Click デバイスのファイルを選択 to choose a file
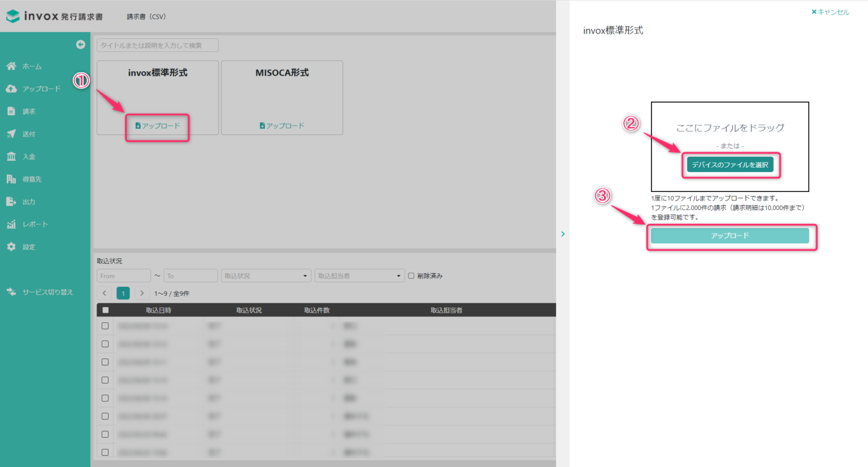The height and width of the screenshot is (467, 868). pos(731,165)
